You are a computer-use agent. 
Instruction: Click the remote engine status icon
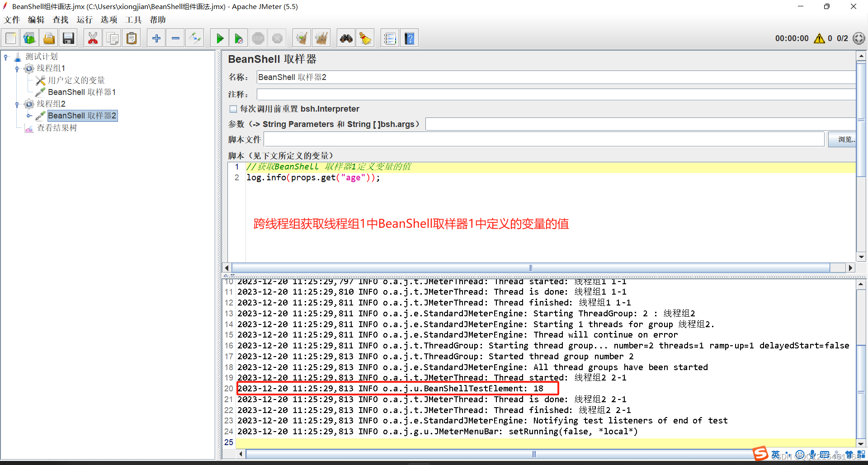click(x=859, y=38)
